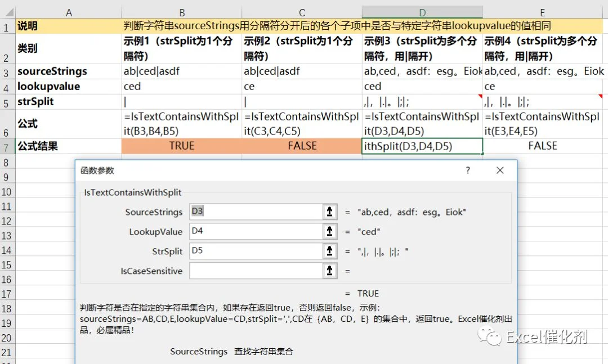Viewport: 608px width, 364px height.
Task: Select row 5 header
Action: click(x=7, y=102)
